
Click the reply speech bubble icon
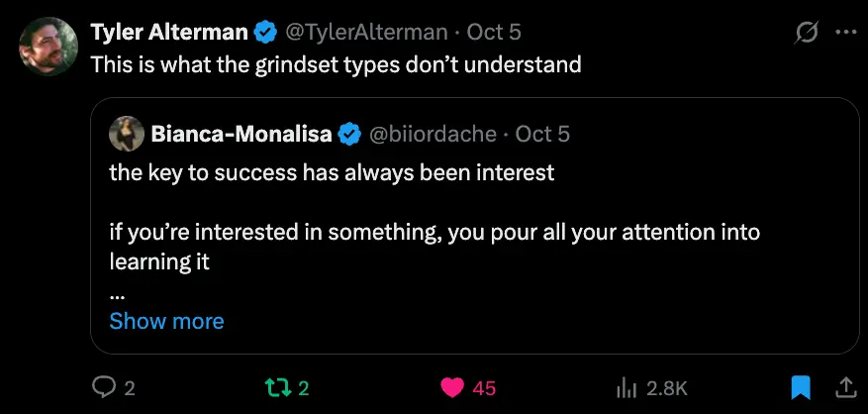[x=104, y=388]
